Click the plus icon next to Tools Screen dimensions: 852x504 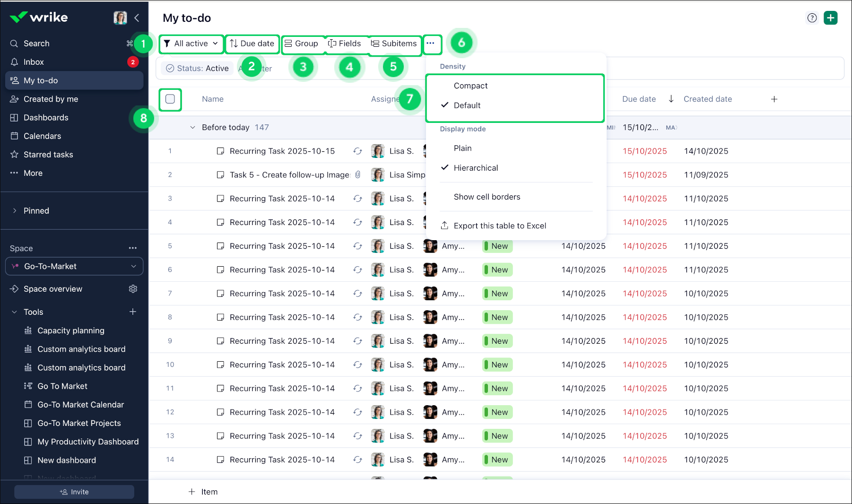(x=133, y=312)
